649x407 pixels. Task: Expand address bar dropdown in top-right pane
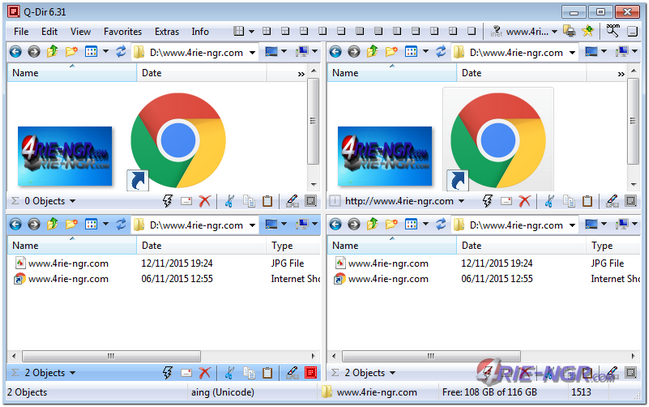point(572,53)
